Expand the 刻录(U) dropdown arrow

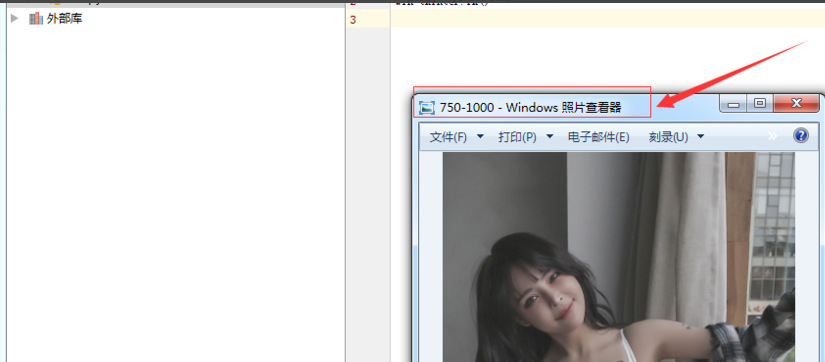[x=701, y=137]
